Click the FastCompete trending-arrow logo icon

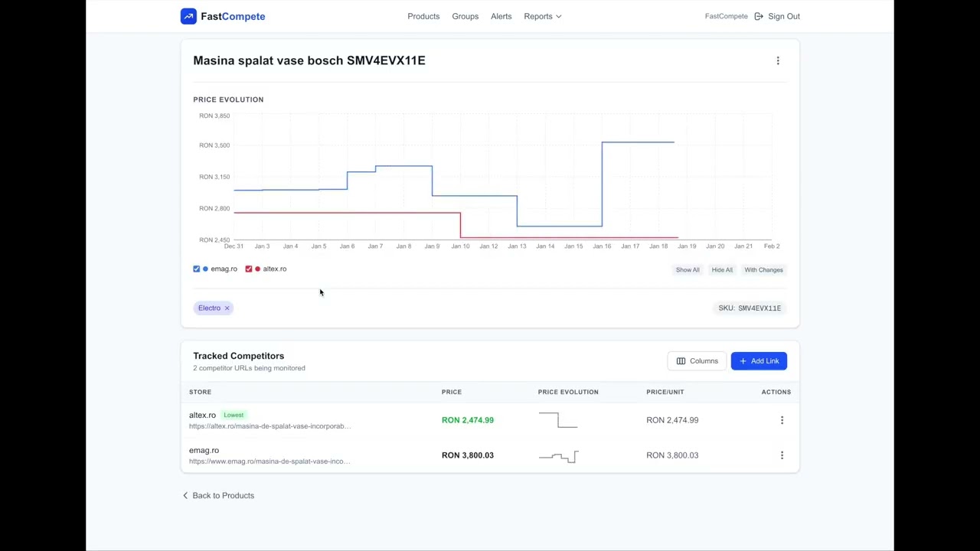[x=188, y=16]
